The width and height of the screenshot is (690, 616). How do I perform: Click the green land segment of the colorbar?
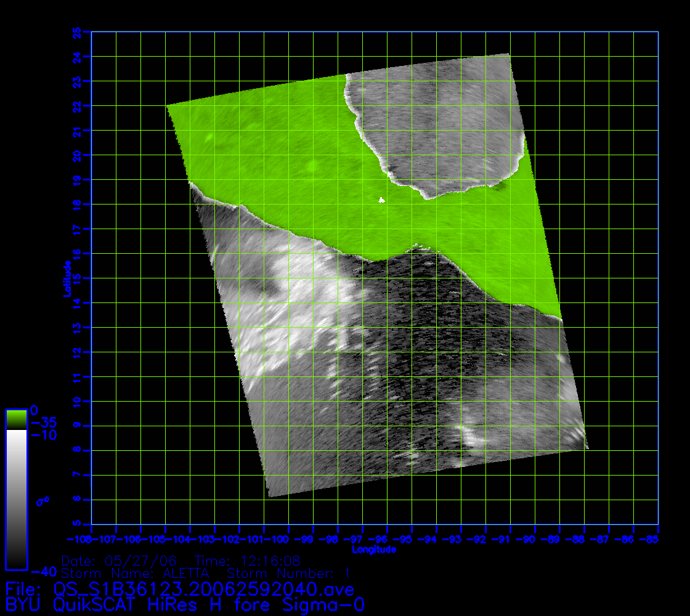16,419
